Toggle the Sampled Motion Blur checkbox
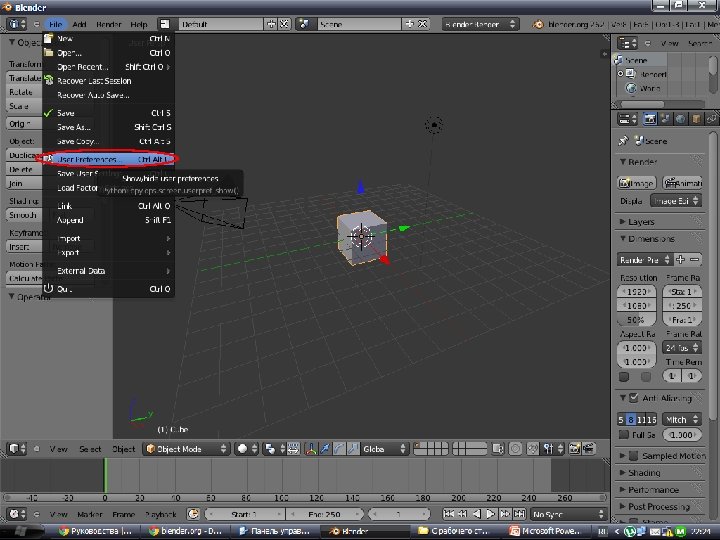 pos(633,456)
